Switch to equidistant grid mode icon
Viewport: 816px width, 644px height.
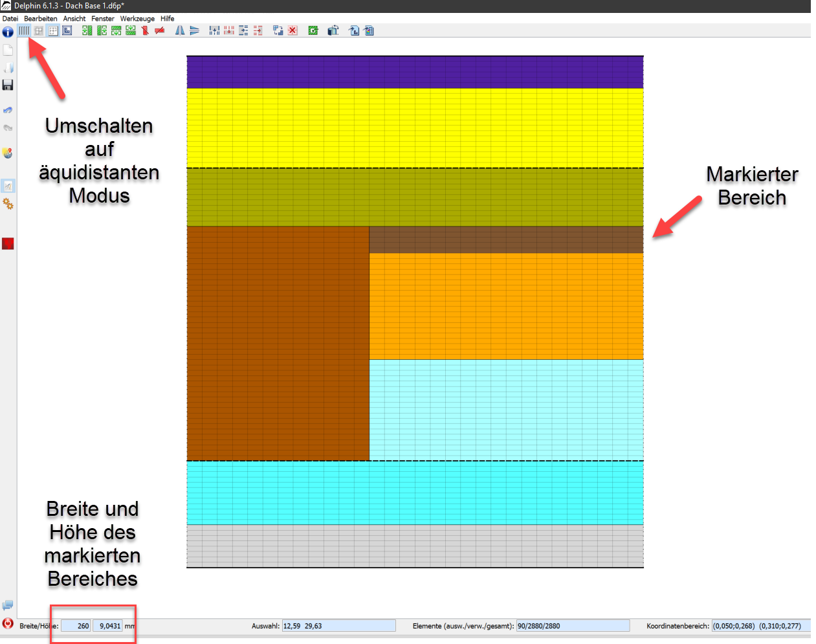(x=24, y=30)
